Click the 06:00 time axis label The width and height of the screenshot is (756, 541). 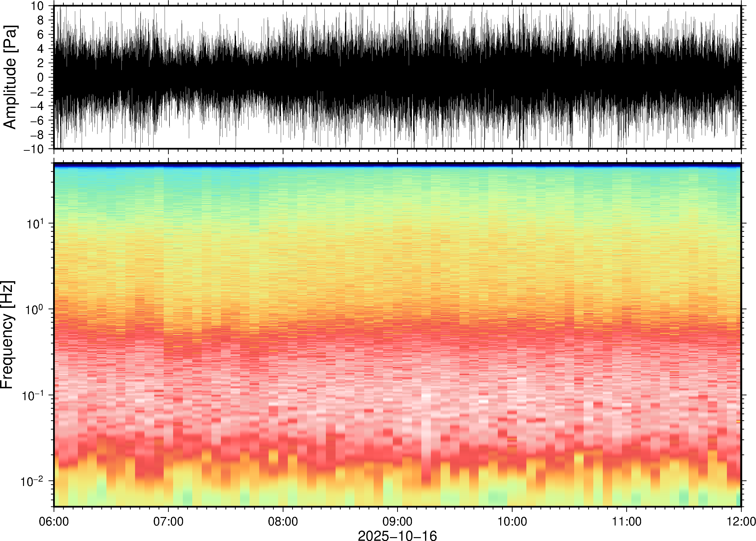54,521
